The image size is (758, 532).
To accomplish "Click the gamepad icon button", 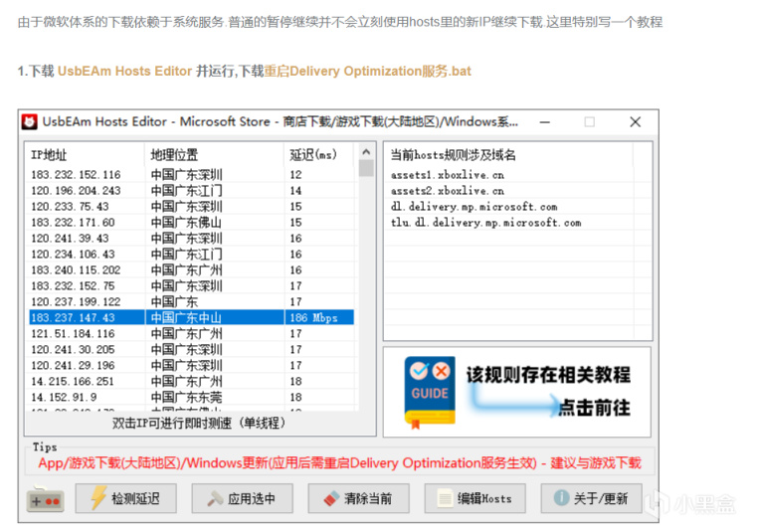I will pos(45,498).
